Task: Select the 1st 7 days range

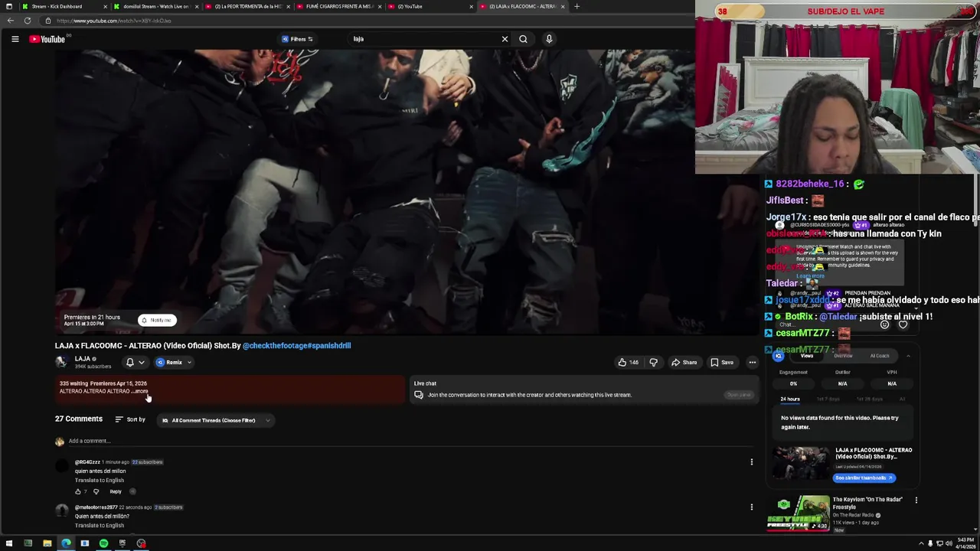Action: [828, 399]
